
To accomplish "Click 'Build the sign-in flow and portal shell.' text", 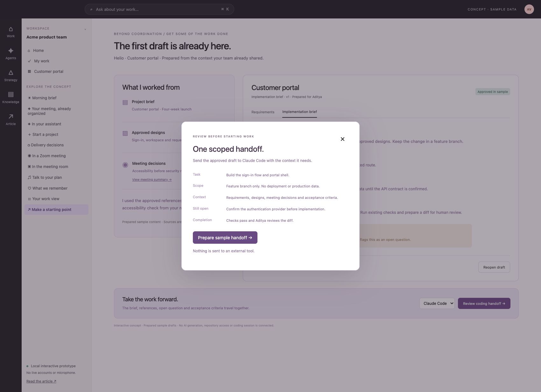I will [x=257, y=175].
